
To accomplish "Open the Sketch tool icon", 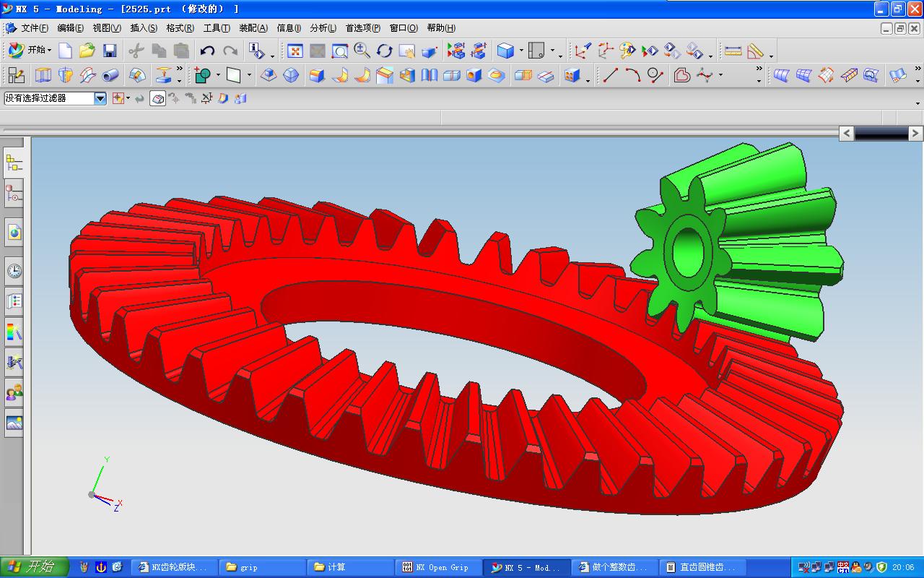I will (16, 75).
